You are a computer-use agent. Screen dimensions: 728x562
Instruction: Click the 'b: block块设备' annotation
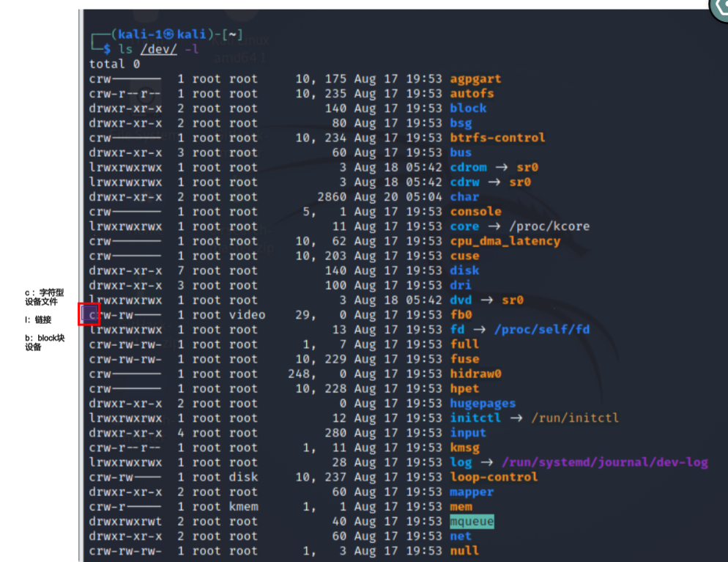point(45,342)
